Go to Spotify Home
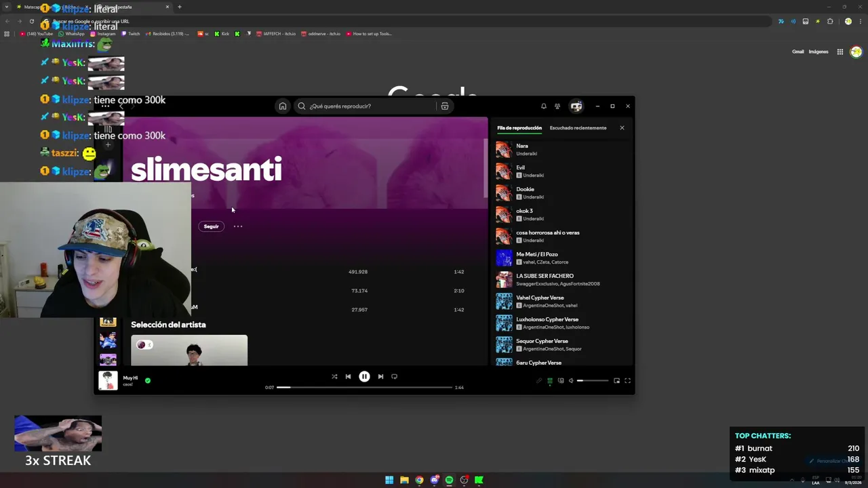The image size is (868, 488). coord(283,106)
